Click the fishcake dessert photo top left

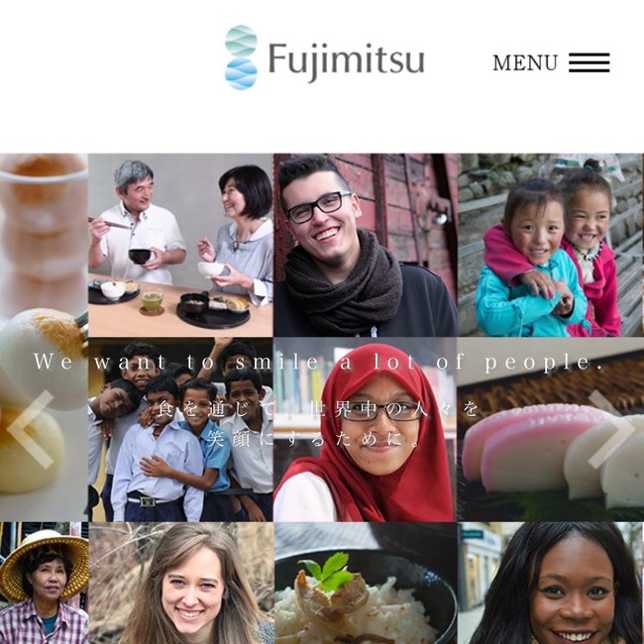(x=44, y=338)
